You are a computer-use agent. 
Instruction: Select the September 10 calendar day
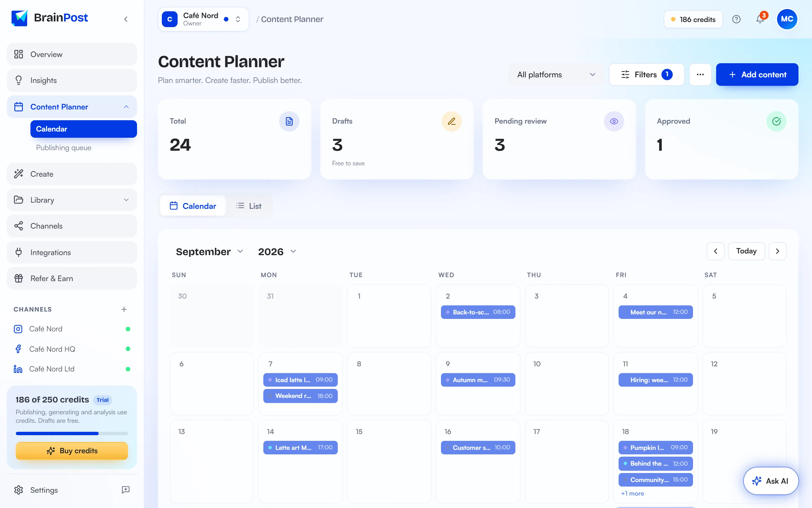pos(567,384)
